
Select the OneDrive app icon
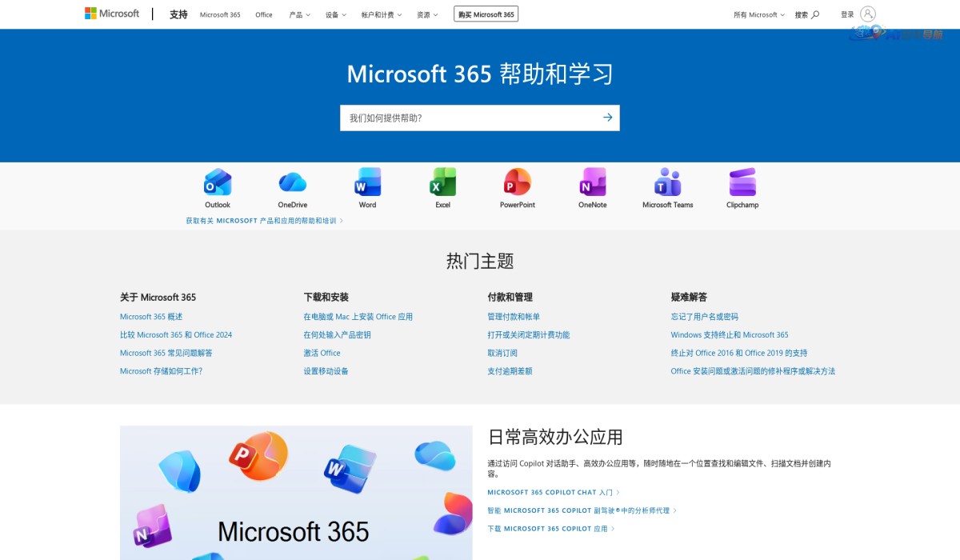click(292, 182)
